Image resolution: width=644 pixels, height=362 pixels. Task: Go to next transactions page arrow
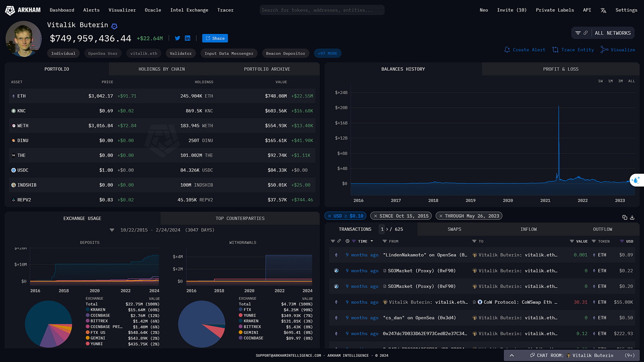[387, 229]
